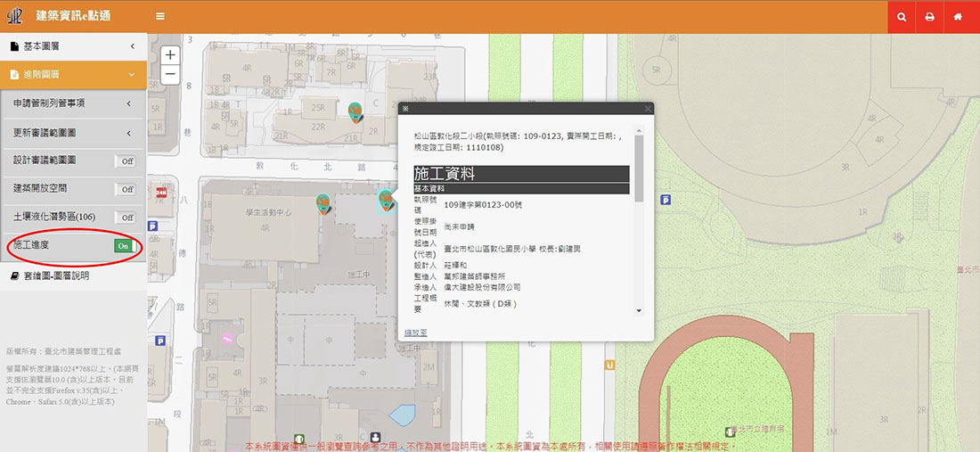The height and width of the screenshot is (452, 980).
Task: Click the popup's vertical scrollbar down arrow
Action: pos(637,311)
